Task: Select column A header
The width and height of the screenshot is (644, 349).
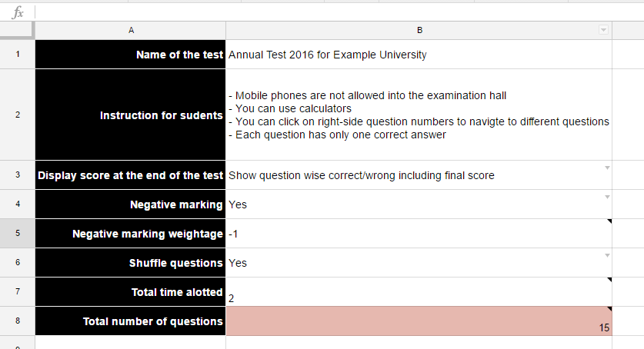Action: [131, 30]
